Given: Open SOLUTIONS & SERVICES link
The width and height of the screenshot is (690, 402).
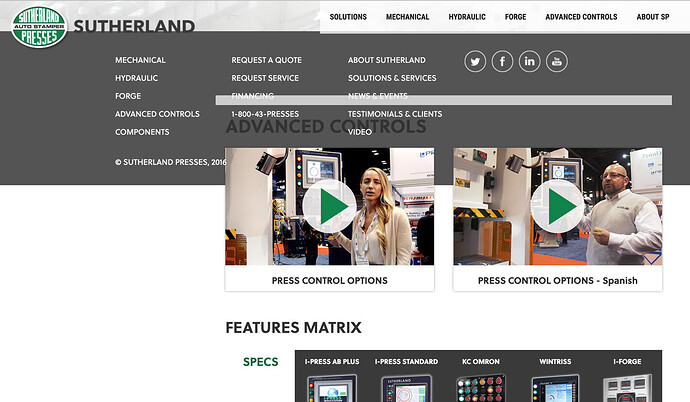Looking at the screenshot, I should 392,78.
